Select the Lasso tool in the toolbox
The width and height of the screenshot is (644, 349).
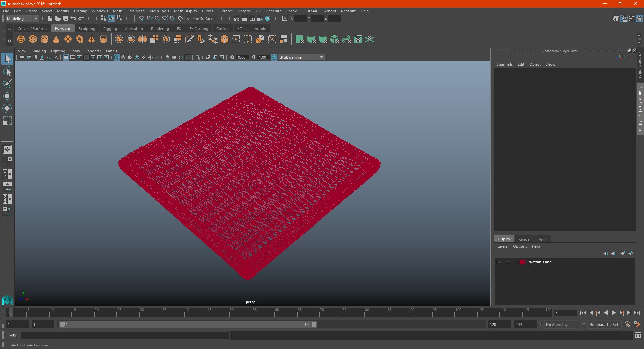pyautogui.click(x=7, y=71)
